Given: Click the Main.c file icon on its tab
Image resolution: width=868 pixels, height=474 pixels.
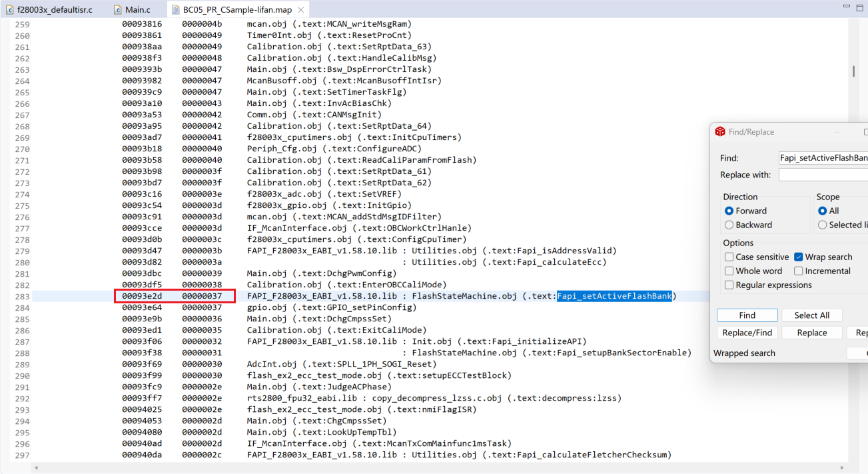Looking at the screenshot, I should (x=117, y=10).
